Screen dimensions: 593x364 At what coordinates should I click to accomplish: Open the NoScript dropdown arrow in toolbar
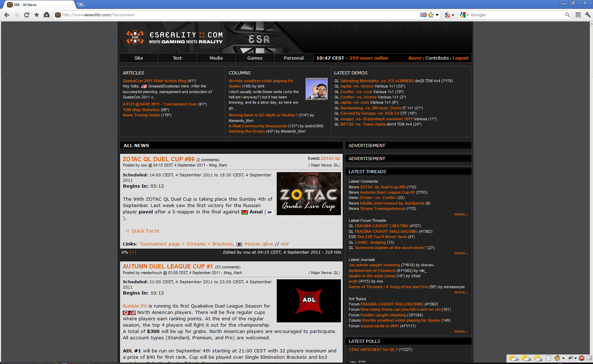453,15
